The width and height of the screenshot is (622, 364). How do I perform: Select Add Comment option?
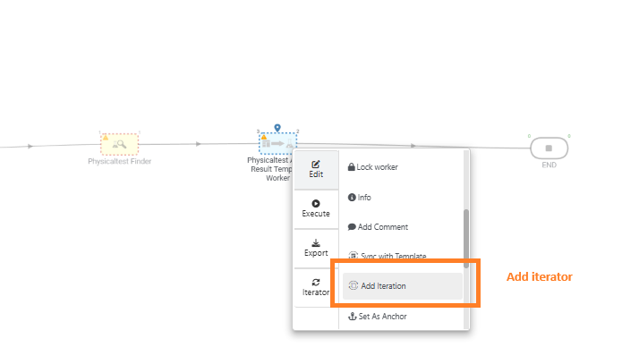[378, 227]
